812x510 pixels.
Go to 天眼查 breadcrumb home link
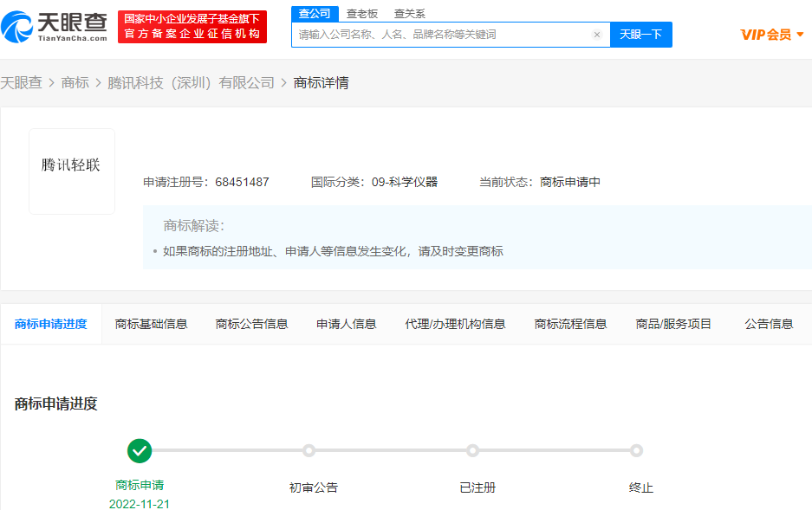pyautogui.click(x=22, y=83)
